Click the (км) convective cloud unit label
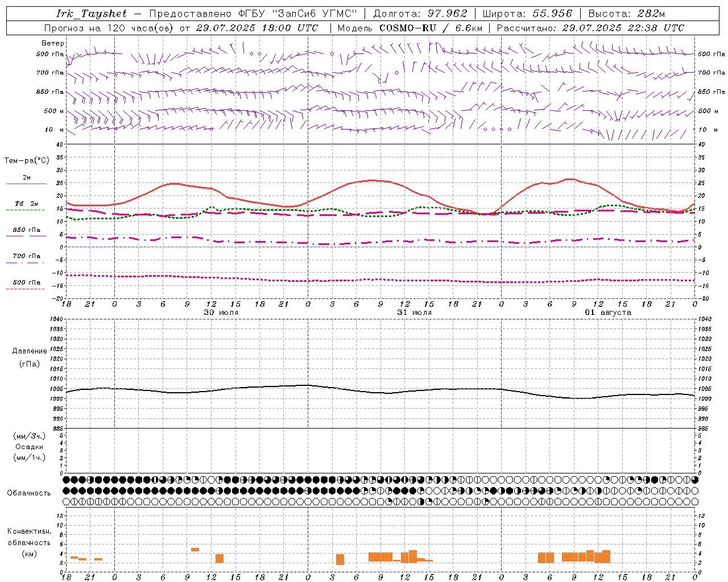 [29, 554]
